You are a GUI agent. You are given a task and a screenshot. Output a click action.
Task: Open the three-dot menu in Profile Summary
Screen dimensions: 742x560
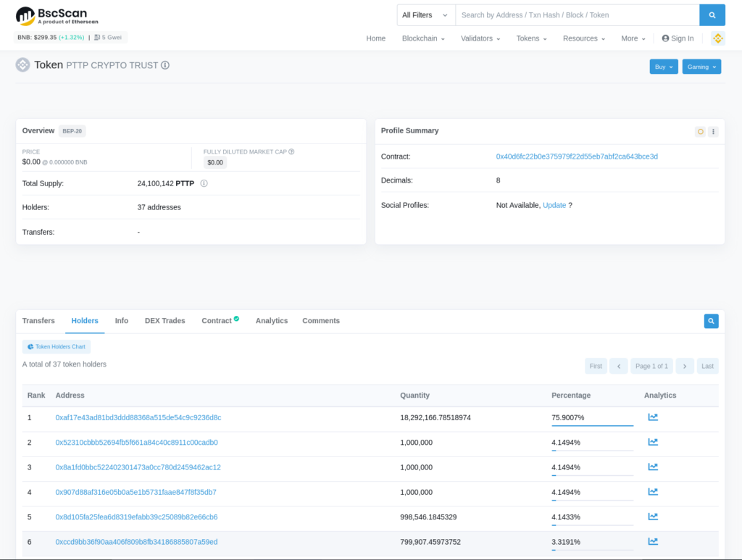coord(713,131)
